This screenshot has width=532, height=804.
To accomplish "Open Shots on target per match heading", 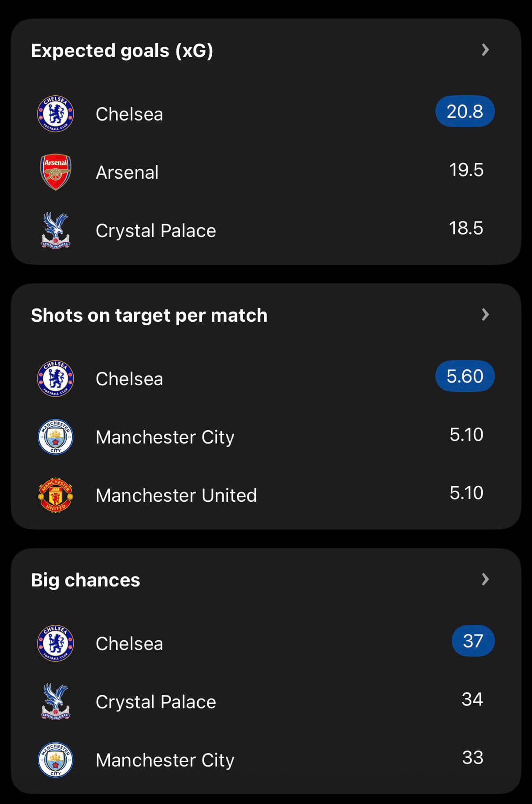I will click(x=149, y=316).
